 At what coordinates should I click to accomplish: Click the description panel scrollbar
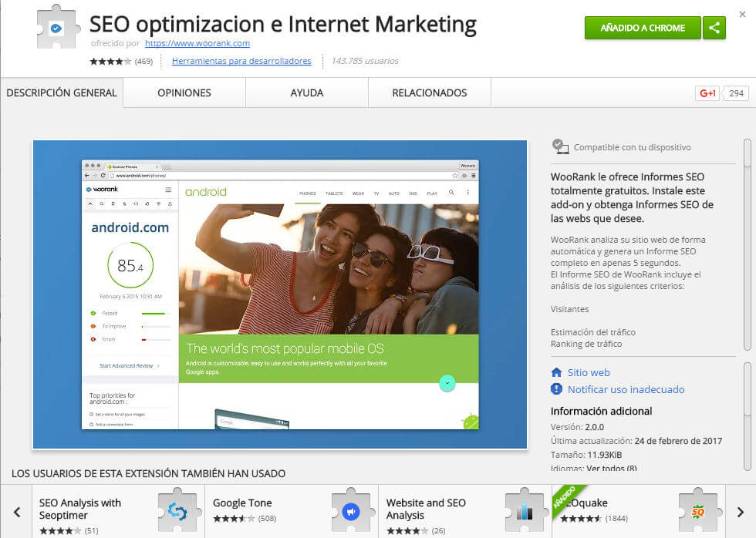click(748, 244)
